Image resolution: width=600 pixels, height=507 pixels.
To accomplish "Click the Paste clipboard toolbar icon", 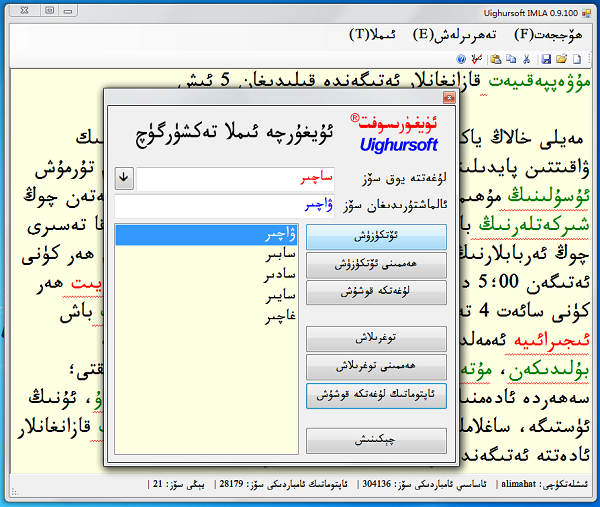I will click(x=496, y=59).
